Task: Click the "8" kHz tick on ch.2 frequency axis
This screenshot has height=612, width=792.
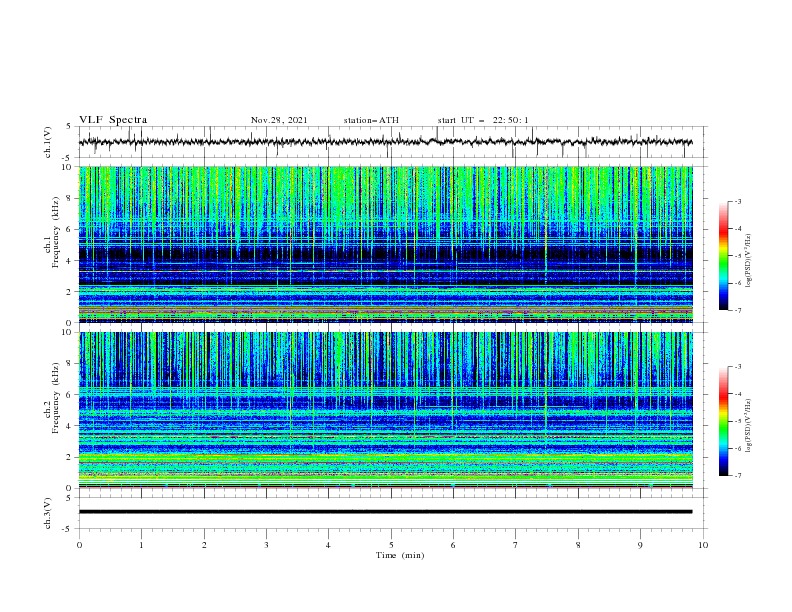Action: click(x=71, y=364)
